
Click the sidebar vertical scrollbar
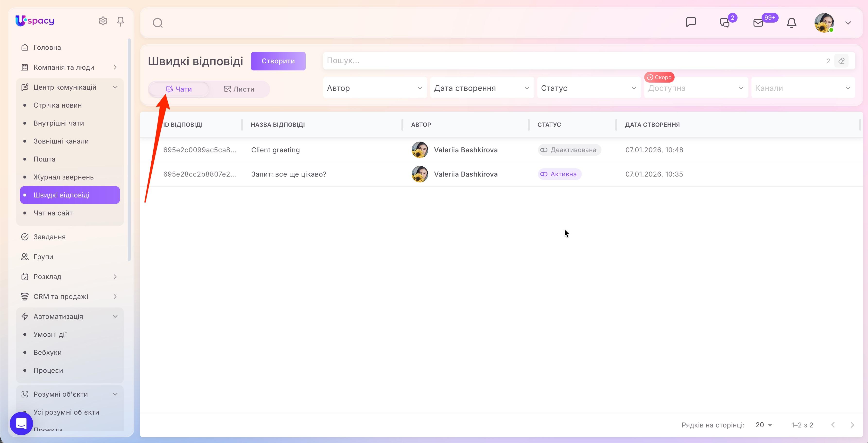[x=129, y=150]
